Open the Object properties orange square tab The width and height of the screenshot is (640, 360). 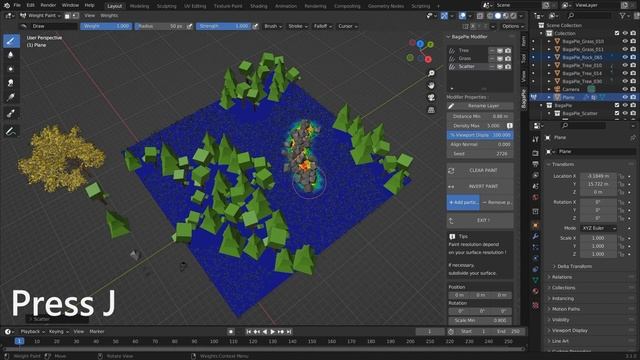pos(535,225)
